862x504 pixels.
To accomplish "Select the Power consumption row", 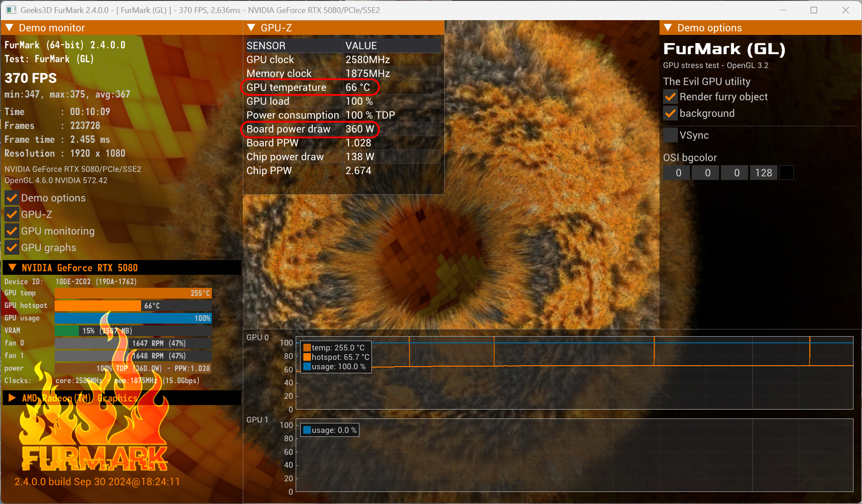I will pyautogui.click(x=343, y=115).
